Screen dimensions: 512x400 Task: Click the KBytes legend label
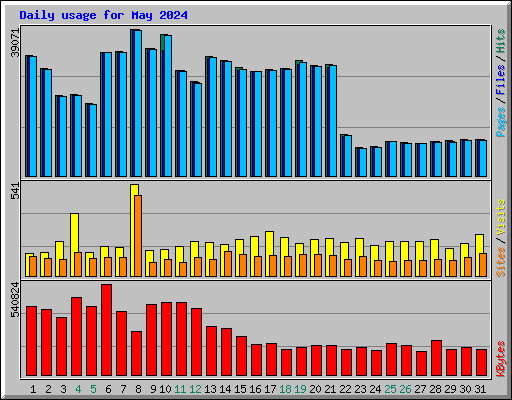pyautogui.click(x=500, y=359)
